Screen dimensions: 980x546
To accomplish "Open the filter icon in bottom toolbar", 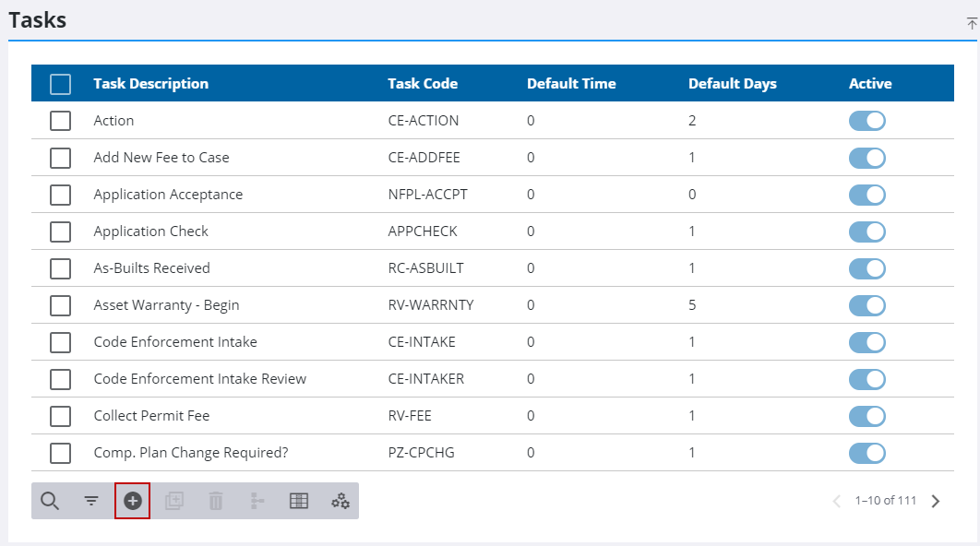I will (91, 501).
